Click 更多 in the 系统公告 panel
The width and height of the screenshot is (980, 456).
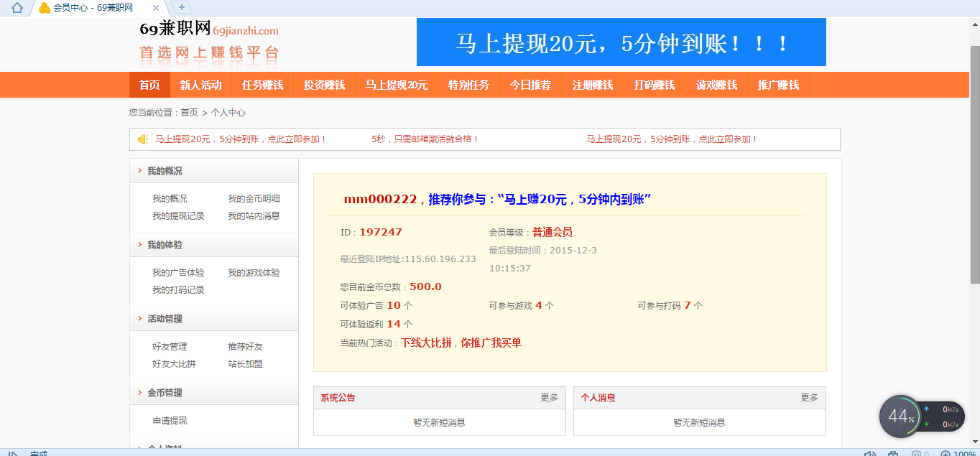click(549, 398)
